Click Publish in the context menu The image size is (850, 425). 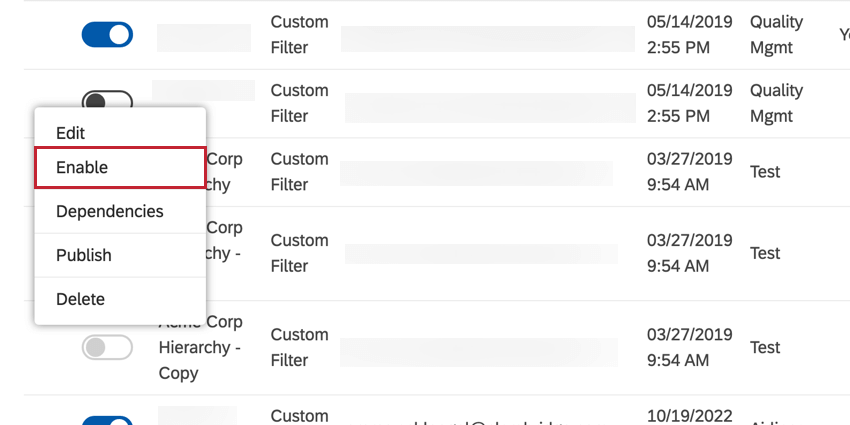(84, 255)
